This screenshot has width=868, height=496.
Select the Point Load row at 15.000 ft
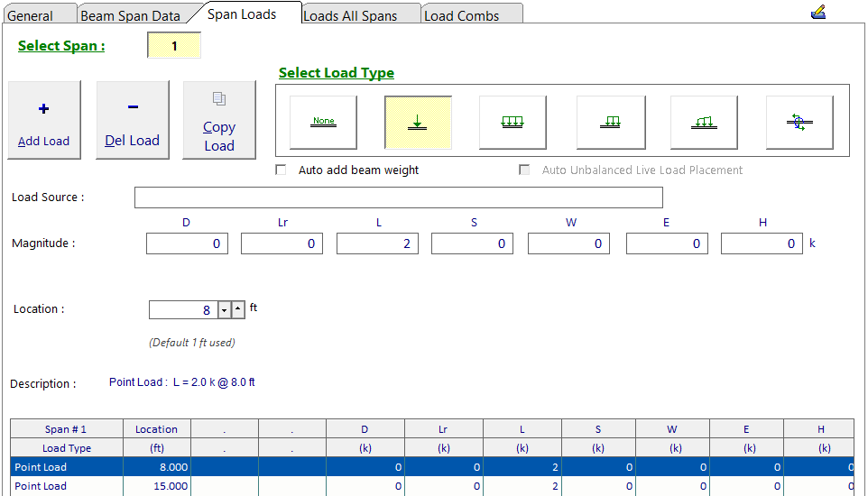coord(41,486)
